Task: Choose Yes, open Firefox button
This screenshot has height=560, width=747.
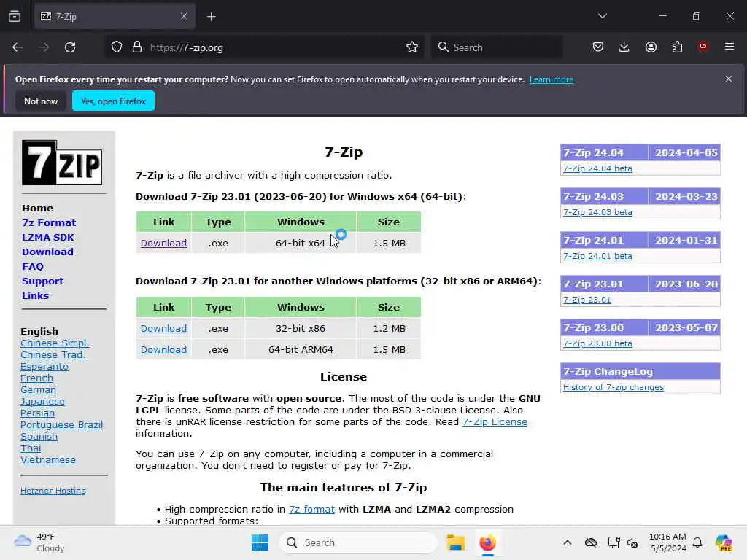Action: [113, 101]
